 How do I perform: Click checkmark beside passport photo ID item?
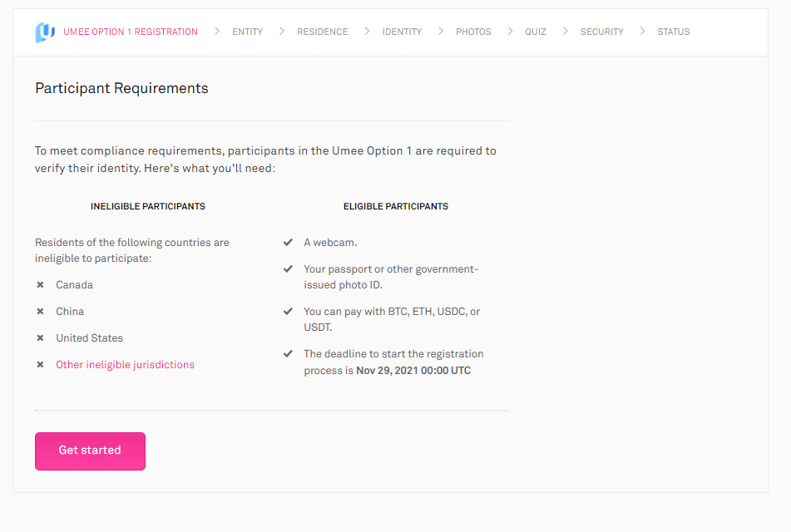[288, 268]
